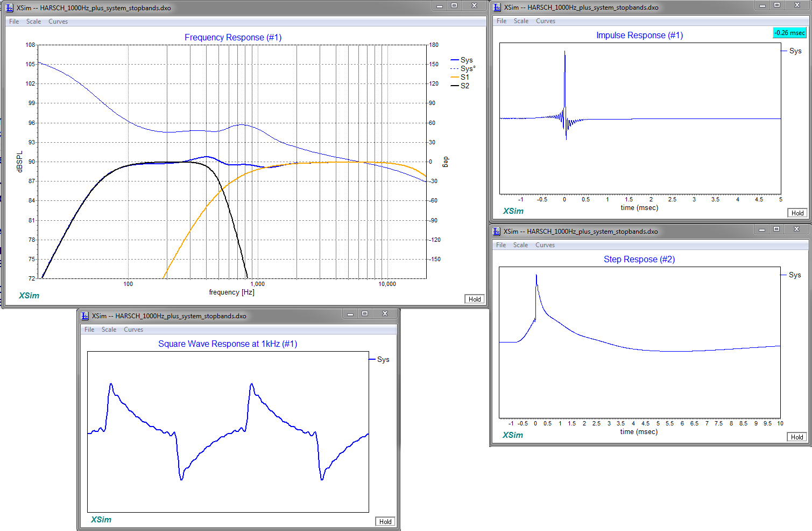Open Curves menu in Frequency Response window
Image resolution: width=812 pixels, height=531 pixels.
[x=58, y=22]
